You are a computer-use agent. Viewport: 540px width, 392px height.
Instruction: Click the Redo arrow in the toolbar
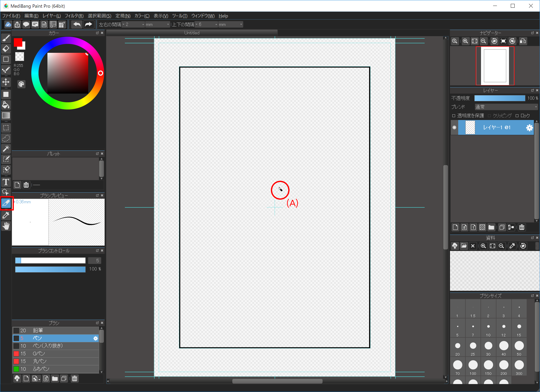click(x=88, y=24)
